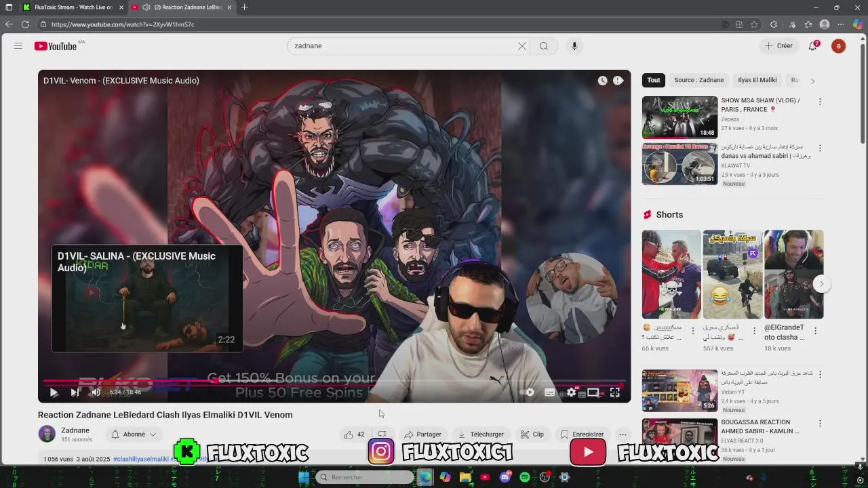Open options for 557 k vues Short
Viewport: 868px width, 488px height.
(x=754, y=331)
